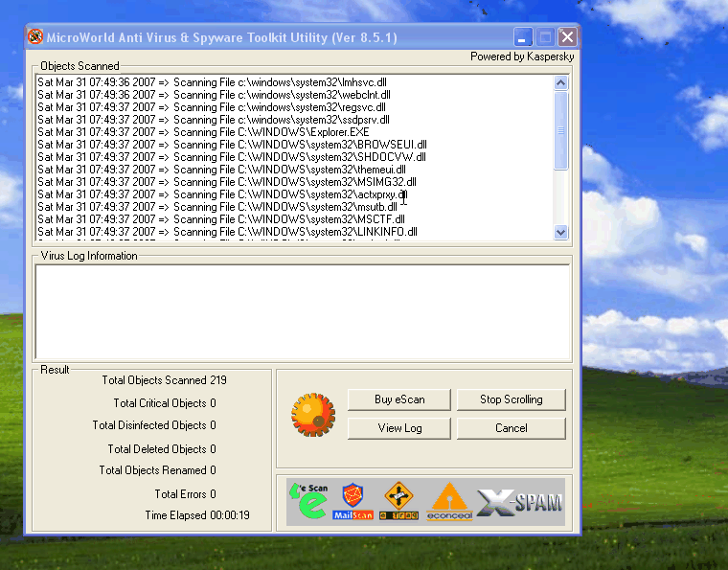
Task: Click the Total Errors 0 text
Action: tap(186, 494)
